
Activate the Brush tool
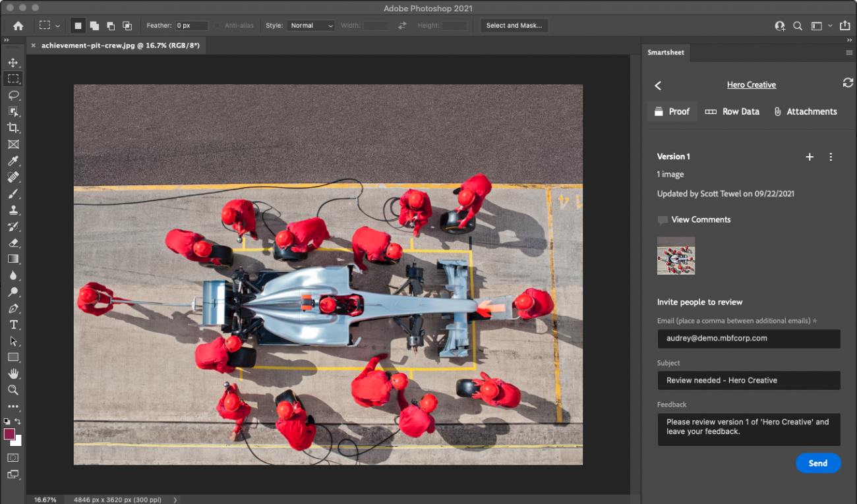pos(13,194)
